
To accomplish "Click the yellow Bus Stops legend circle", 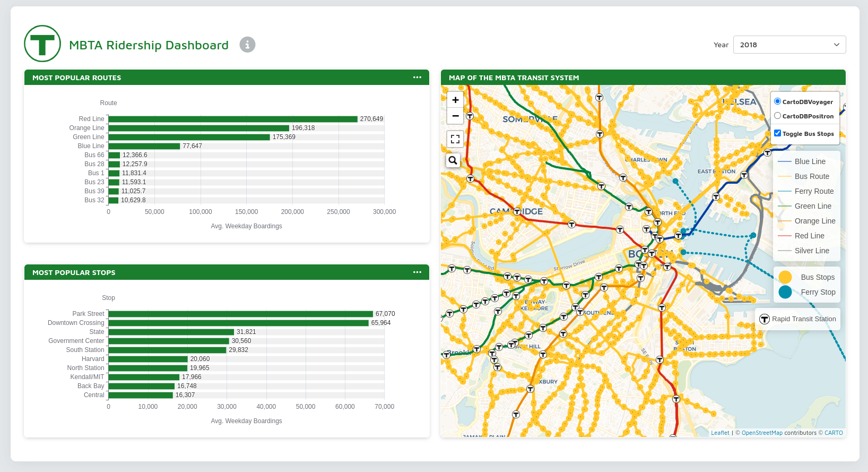I will [x=785, y=277].
